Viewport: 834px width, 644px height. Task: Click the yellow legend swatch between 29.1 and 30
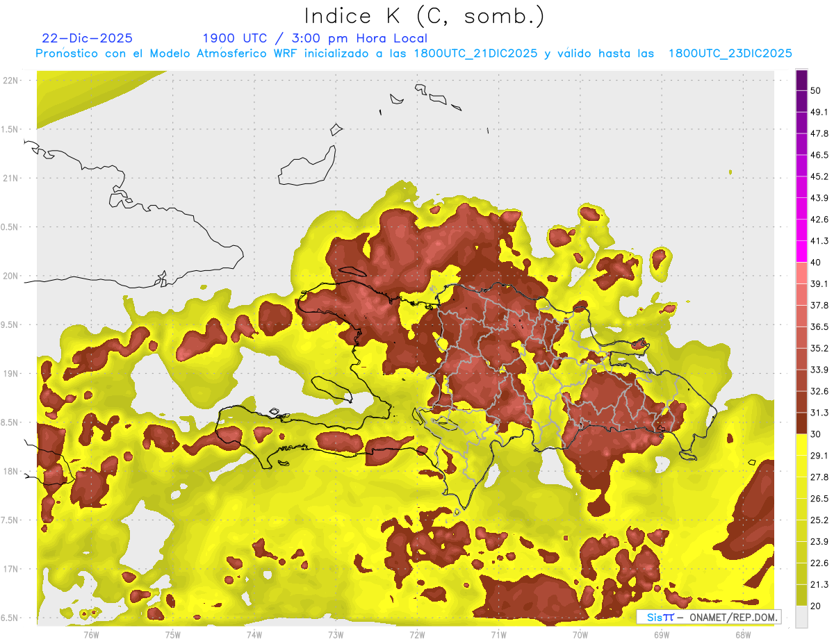tap(801, 445)
